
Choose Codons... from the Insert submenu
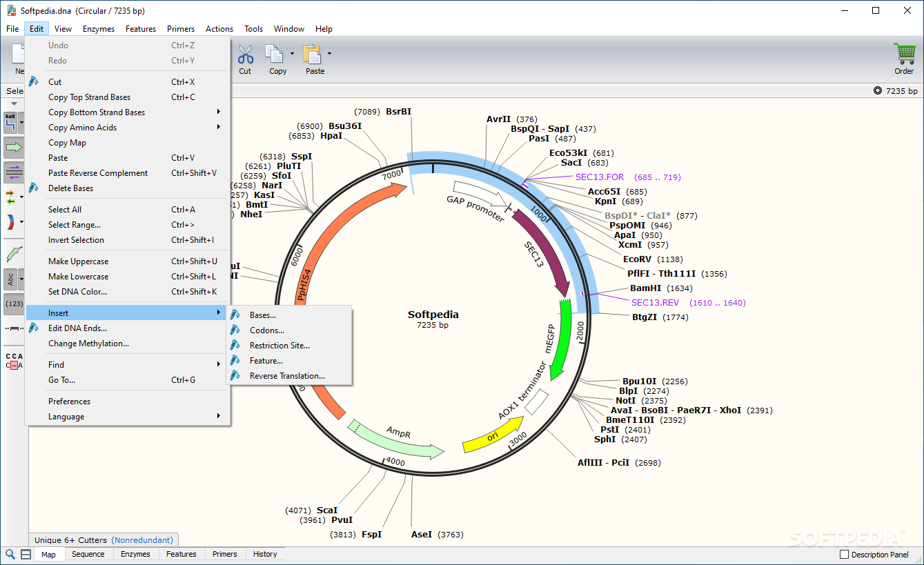pos(291,330)
